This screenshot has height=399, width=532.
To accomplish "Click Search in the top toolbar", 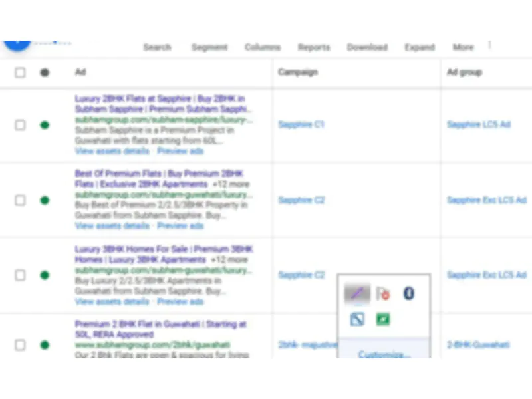I will point(158,47).
